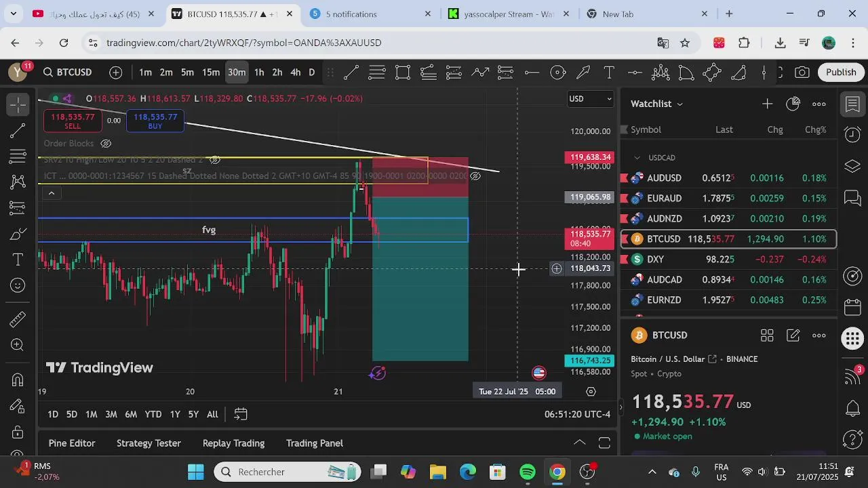868x488 pixels.
Task: Toggle magnet mode in left sidebar
Action: pos(18,380)
